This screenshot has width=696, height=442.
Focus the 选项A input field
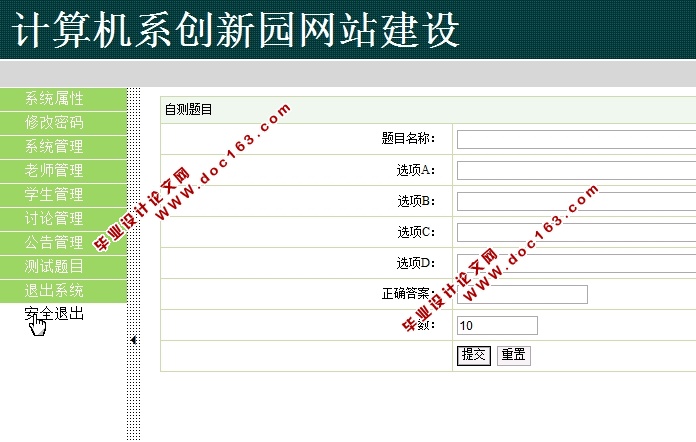pyautogui.click(x=576, y=170)
